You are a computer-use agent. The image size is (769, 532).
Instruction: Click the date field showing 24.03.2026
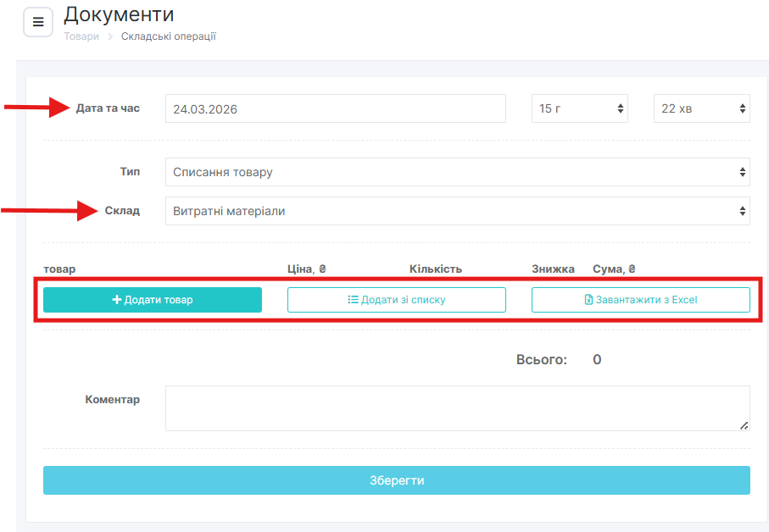pos(335,108)
